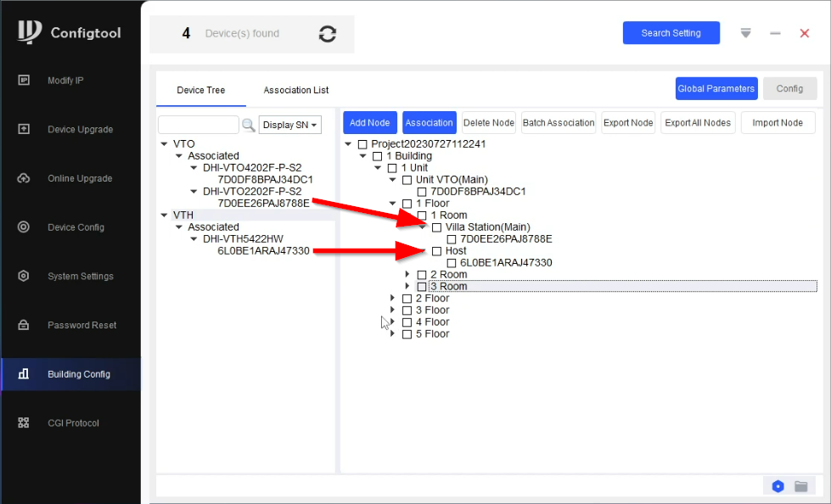Collapse the Project20230727112241 node

(348, 143)
